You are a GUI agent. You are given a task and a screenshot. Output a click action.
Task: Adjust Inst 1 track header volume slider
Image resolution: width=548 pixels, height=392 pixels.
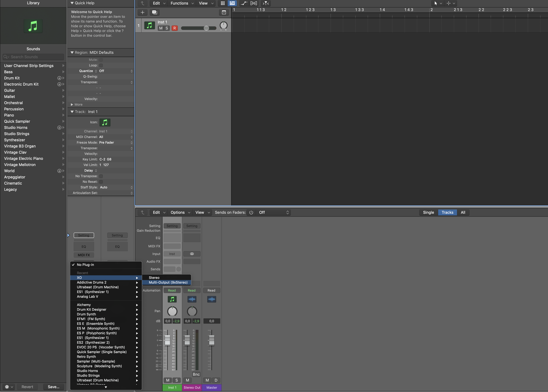[x=199, y=28]
